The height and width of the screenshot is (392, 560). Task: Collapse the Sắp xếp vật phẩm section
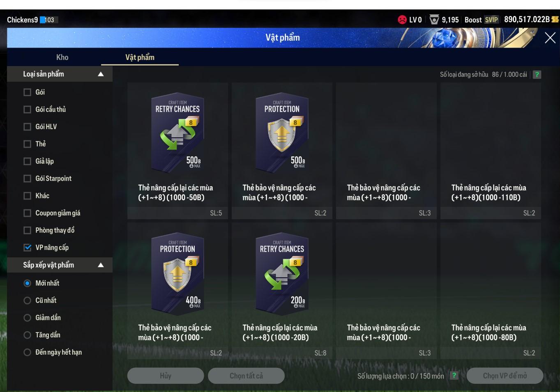click(x=101, y=265)
